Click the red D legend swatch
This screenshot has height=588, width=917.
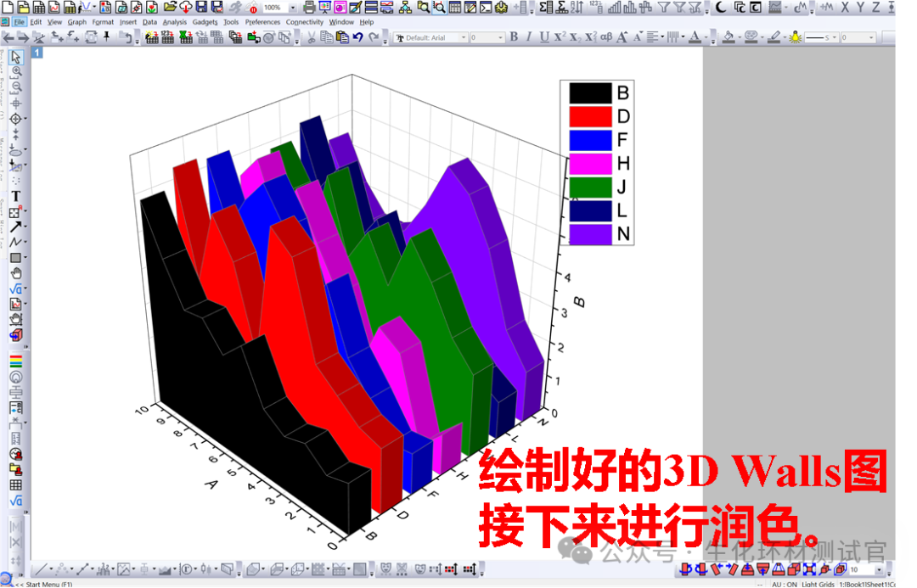coord(591,116)
